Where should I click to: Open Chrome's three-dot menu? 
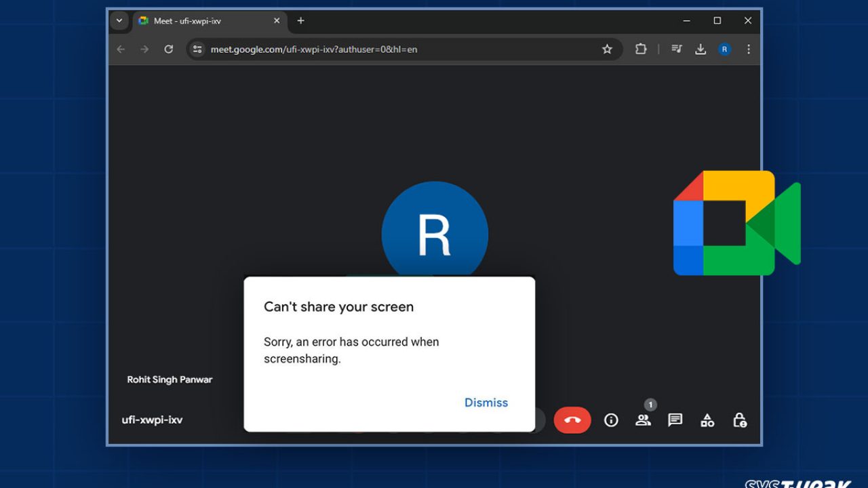coord(749,49)
